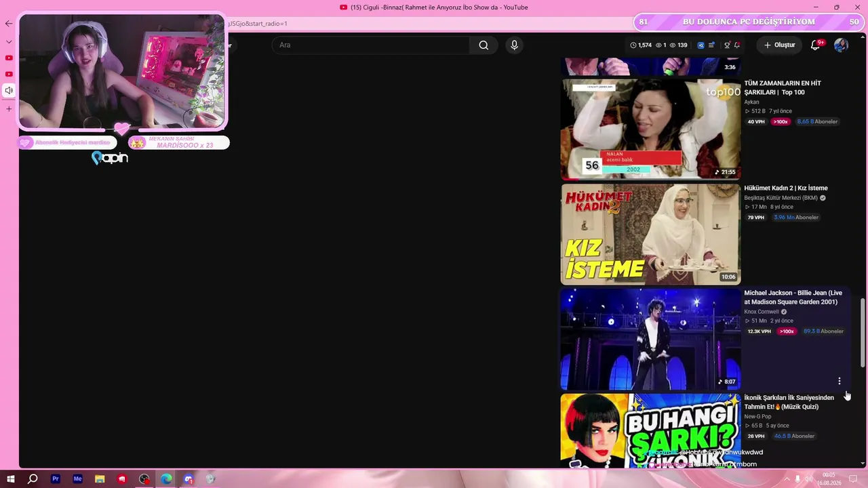Launch Adobe Premiere Pro from taskbar
Viewport: 868px width, 488px height.
coord(56,479)
